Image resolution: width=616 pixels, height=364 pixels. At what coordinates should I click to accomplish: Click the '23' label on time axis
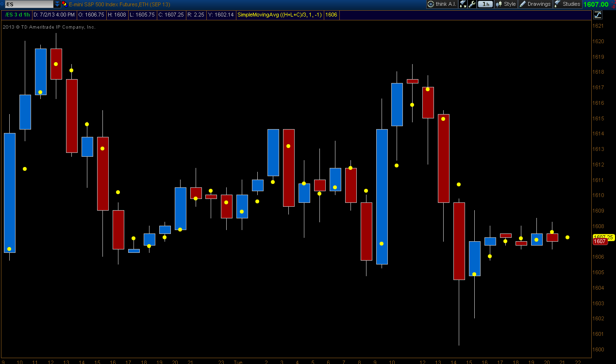pos(221,362)
